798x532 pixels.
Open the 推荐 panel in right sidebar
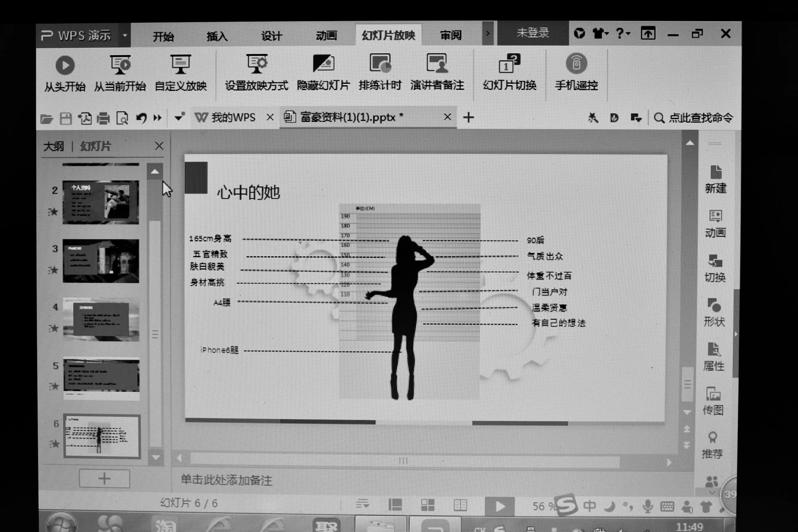point(712,445)
